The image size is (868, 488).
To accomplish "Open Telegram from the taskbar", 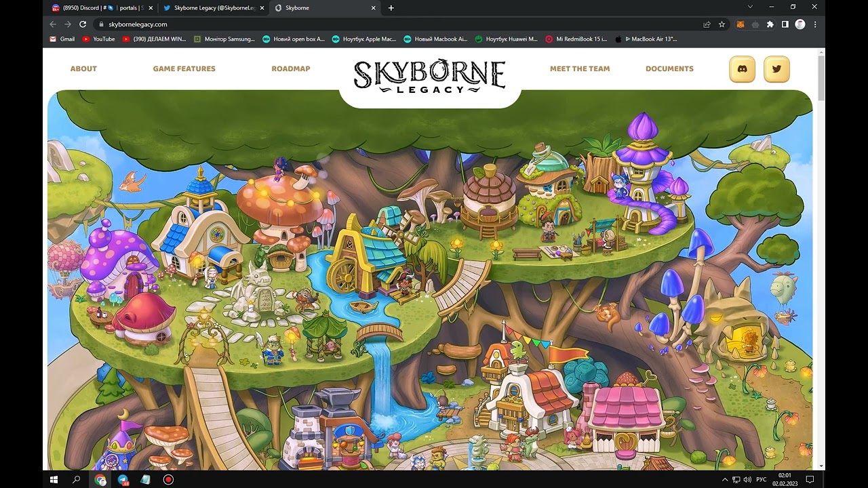I will click(x=123, y=479).
